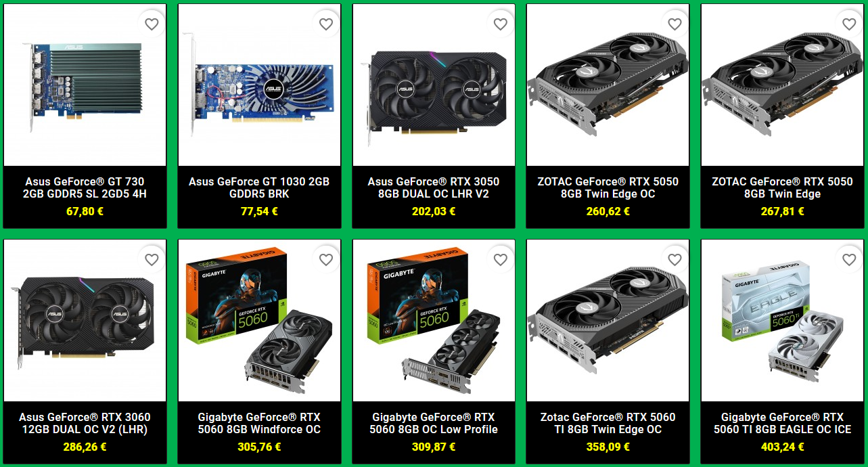868x467 pixels.
Task: Add Asus RTX 3060 12GB to favorites
Action: [152, 260]
